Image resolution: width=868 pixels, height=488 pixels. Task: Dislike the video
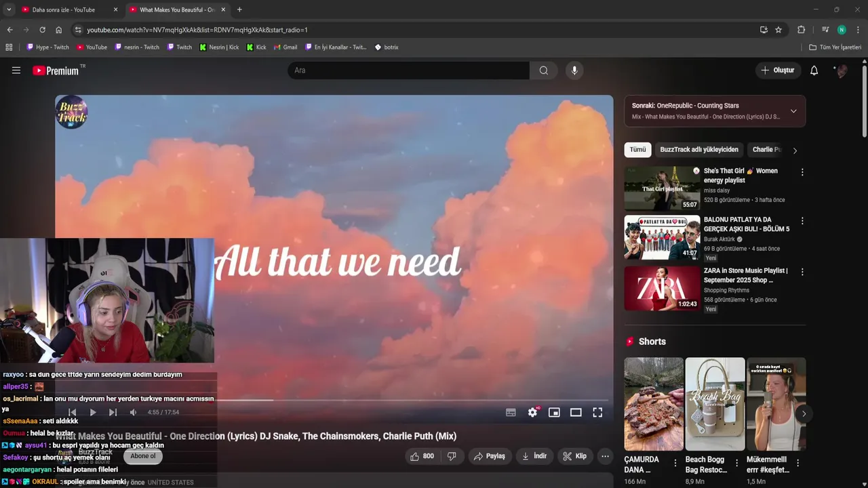tap(452, 456)
